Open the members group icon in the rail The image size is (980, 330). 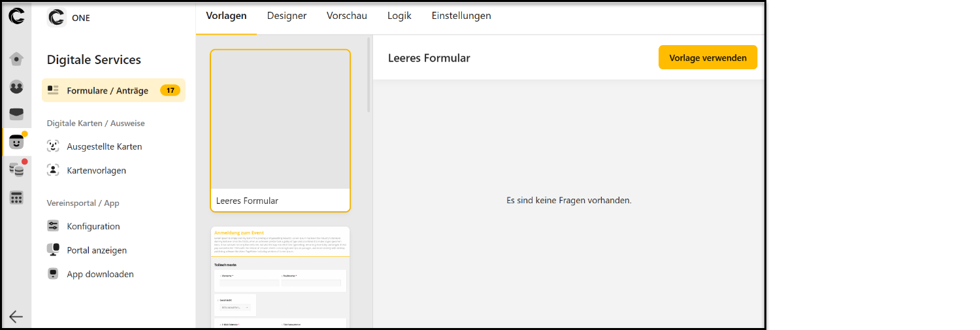coord(16,86)
